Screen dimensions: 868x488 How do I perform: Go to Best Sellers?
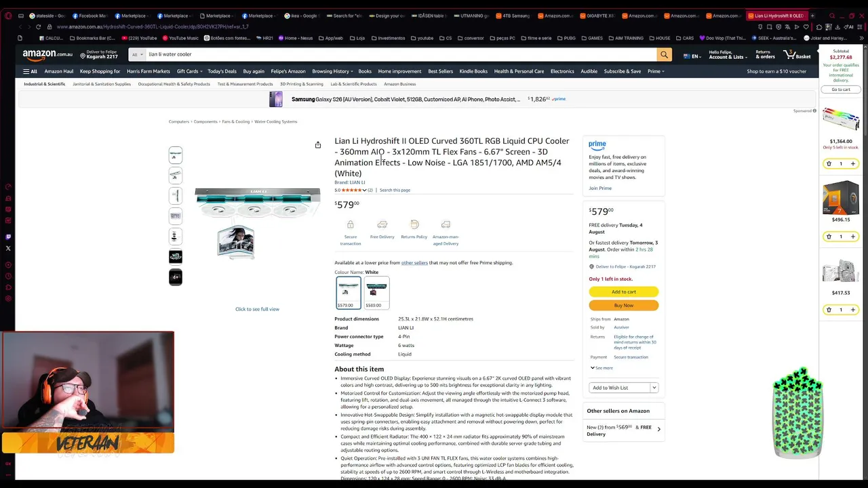441,71
